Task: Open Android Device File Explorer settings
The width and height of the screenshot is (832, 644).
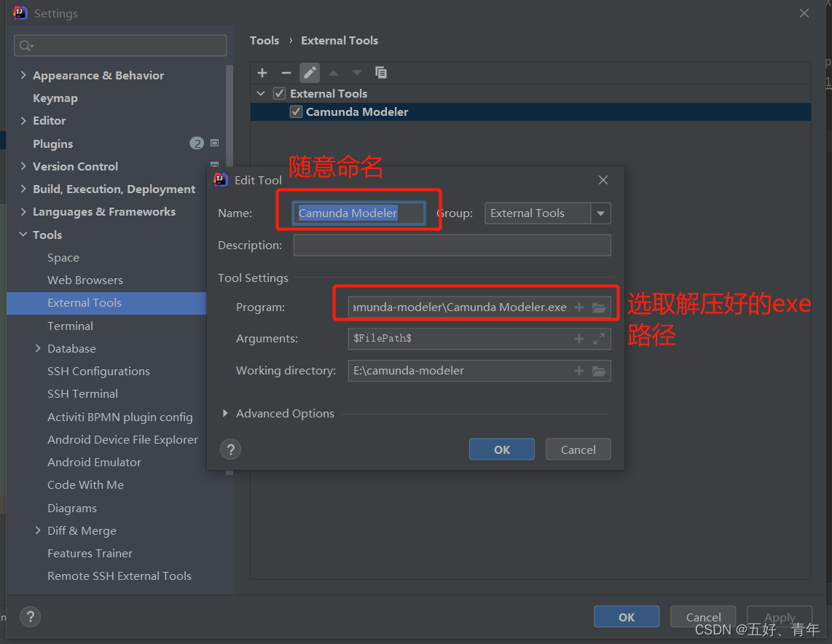Action: coord(122,440)
